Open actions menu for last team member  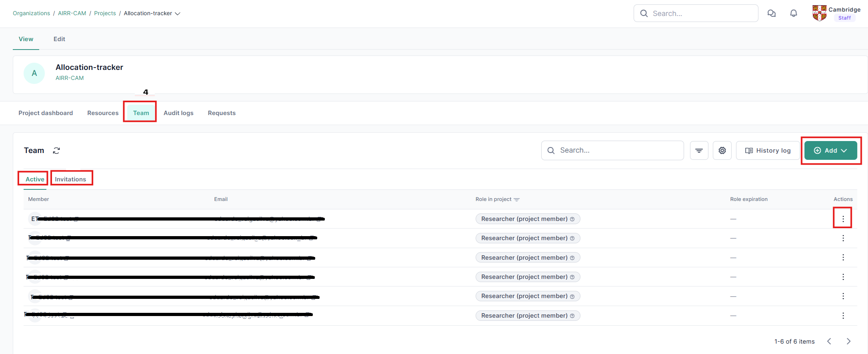843,316
